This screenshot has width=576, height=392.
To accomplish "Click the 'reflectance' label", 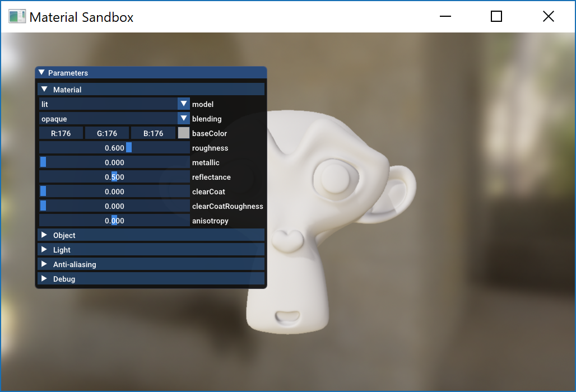I will coord(211,177).
